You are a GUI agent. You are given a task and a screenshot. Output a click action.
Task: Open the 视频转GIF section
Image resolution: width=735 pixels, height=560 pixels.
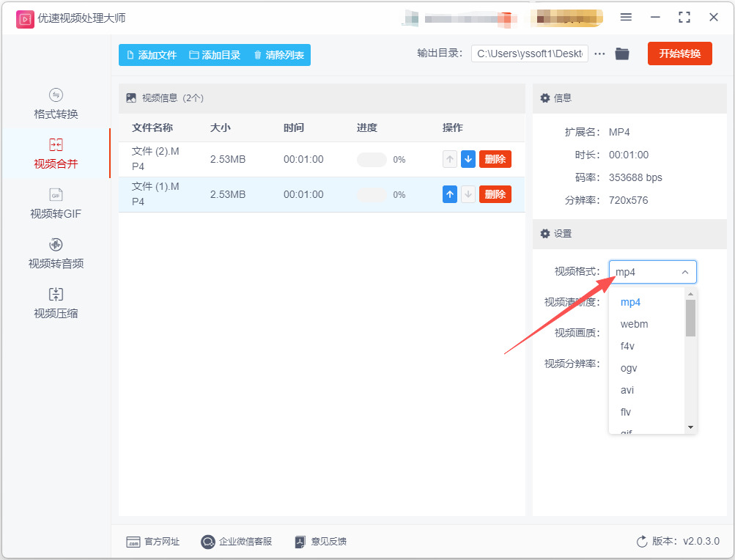[56, 204]
